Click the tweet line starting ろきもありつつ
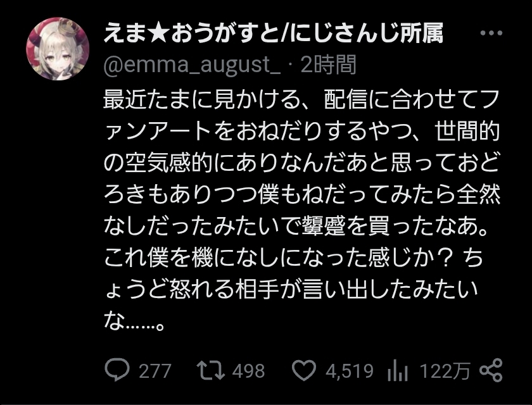532x405 pixels. point(301,195)
